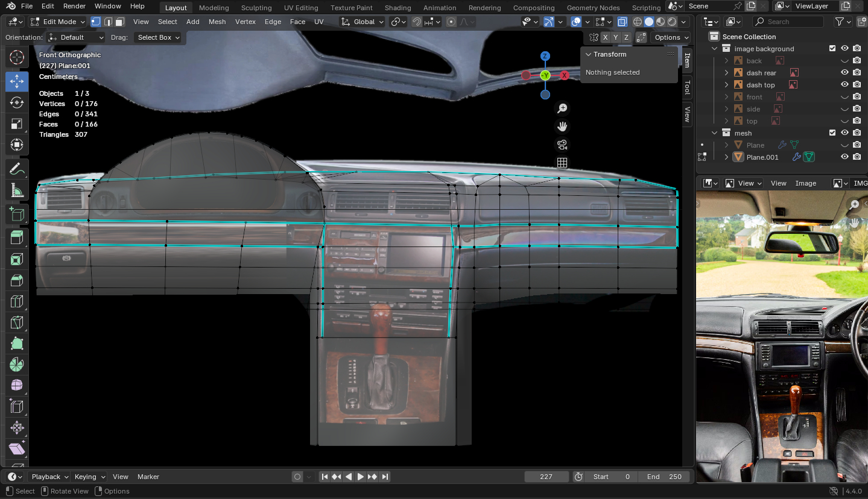868x499 pixels.
Task: Click the viewport pan hand icon
Action: 562,127
